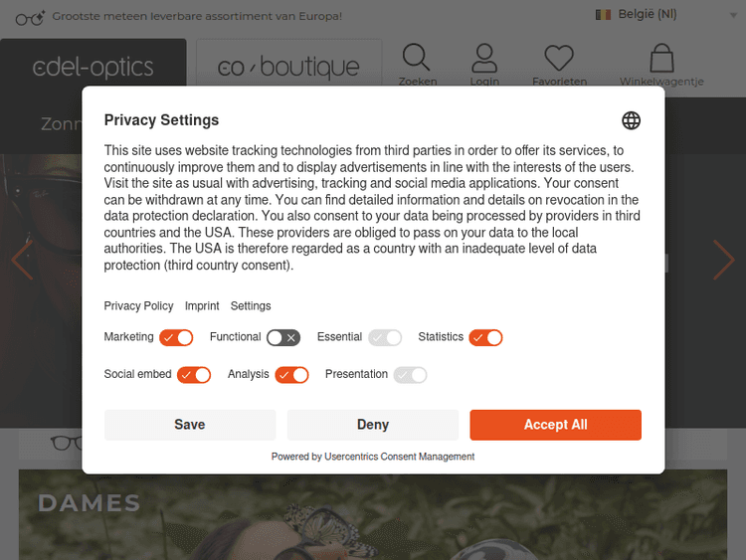The height and width of the screenshot is (560, 746).
Task: Disable the Marketing toggle
Action: coord(176,337)
